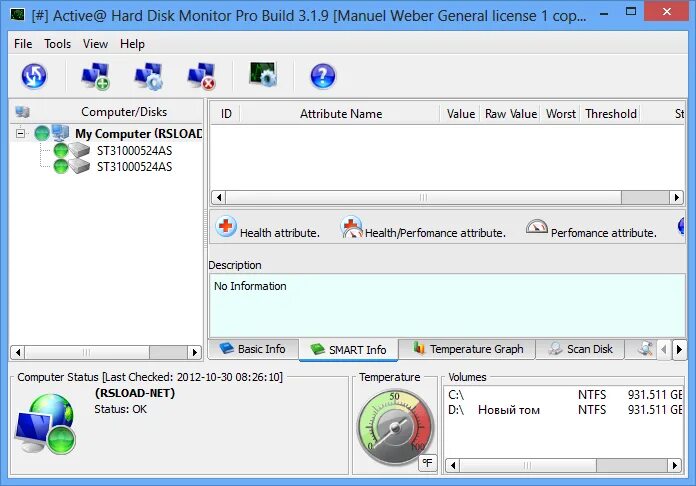The height and width of the screenshot is (486, 696).
Task: Switch to the Temperature Graph tab
Action: click(x=467, y=349)
